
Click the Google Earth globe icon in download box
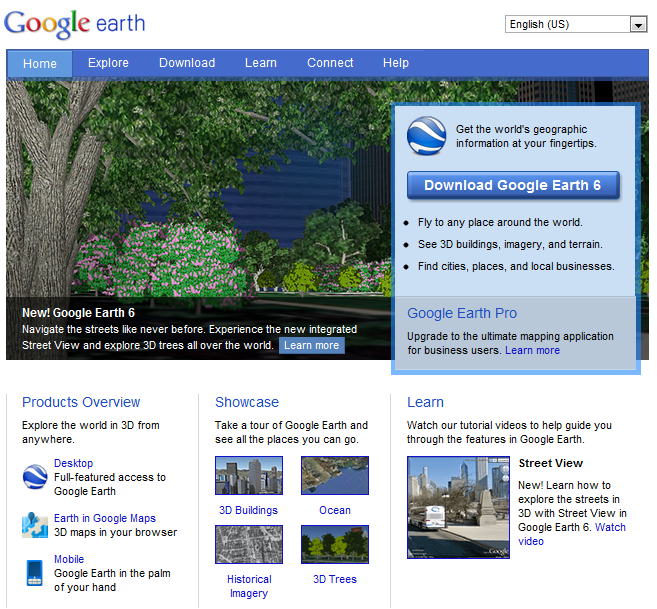pyautogui.click(x=426, y=136)
